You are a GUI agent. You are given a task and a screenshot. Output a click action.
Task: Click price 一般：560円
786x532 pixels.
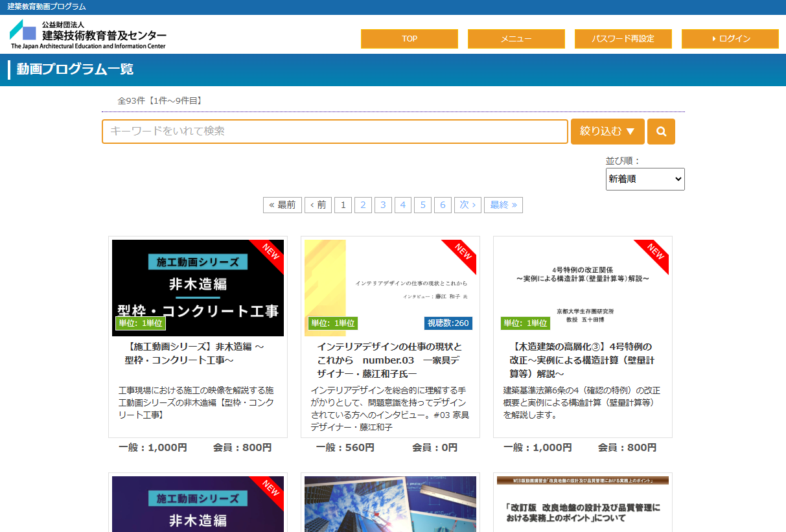click(x=345, y=447)
